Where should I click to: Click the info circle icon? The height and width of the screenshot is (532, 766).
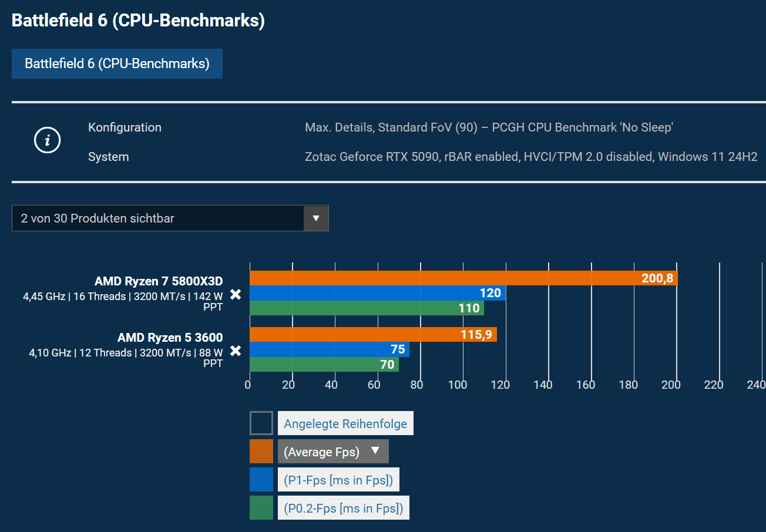coord(48,141)
